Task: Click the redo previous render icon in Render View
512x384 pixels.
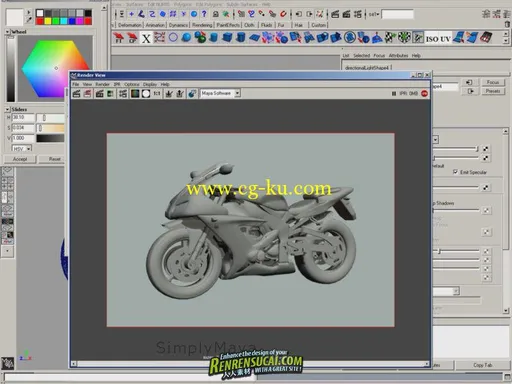Action: [76, 94]
